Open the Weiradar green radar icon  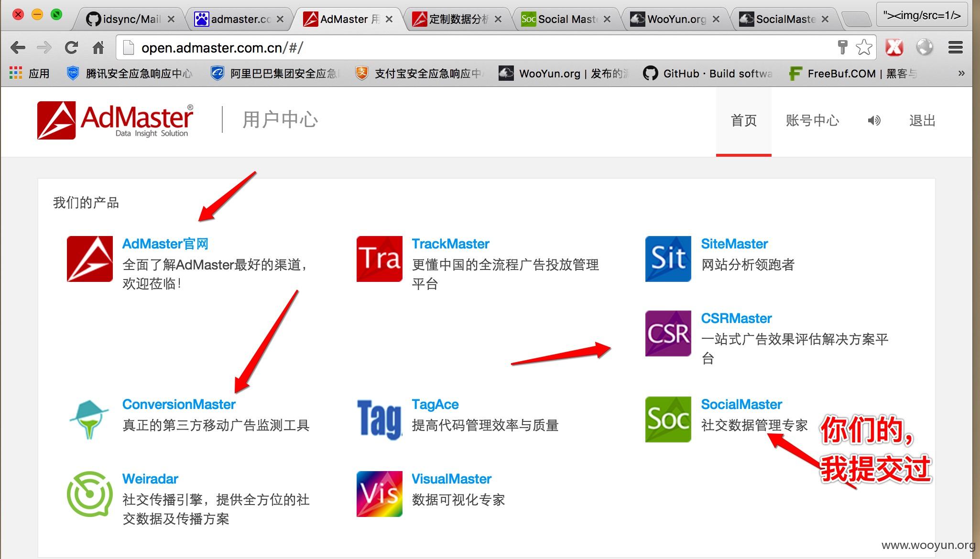pos(90,494)
